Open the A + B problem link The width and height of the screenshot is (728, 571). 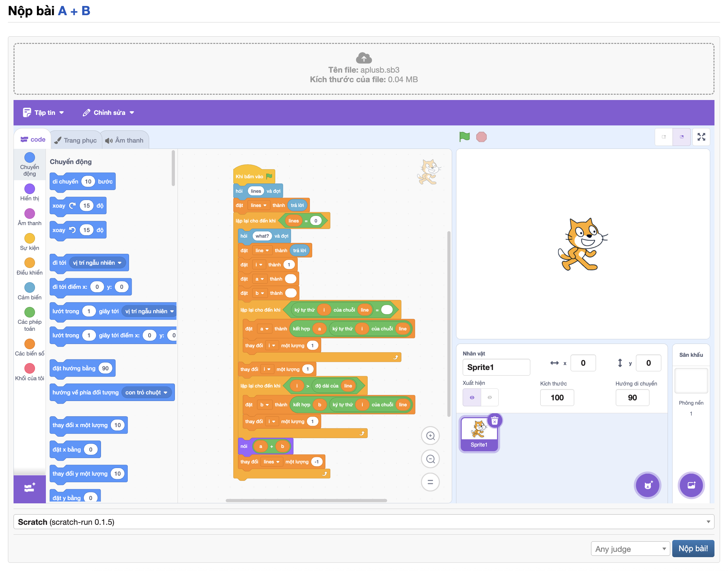(74, 11)
